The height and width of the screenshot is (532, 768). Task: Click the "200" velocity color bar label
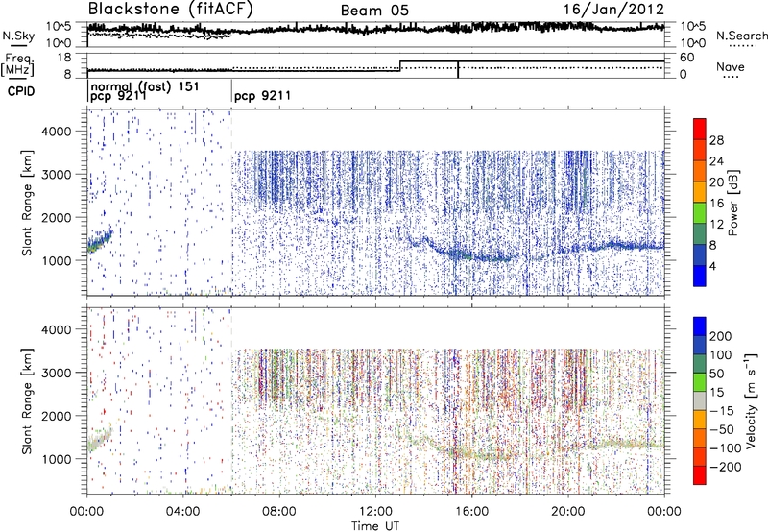point(721,336)
